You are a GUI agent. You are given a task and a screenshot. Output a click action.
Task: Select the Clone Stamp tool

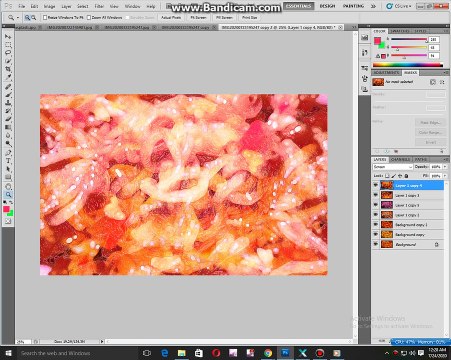click(8, 103)
